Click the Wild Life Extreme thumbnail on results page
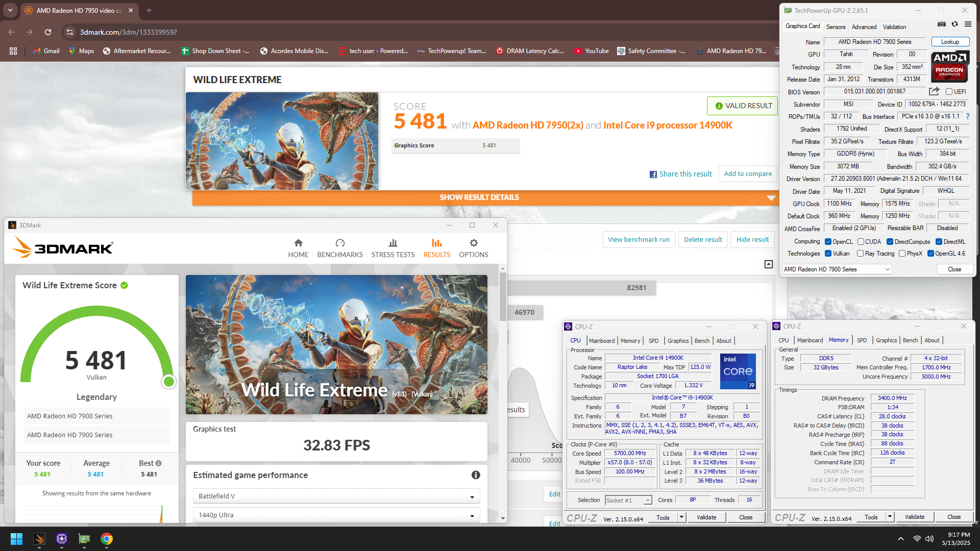This screenshot has width=980, height=551. 282,141
